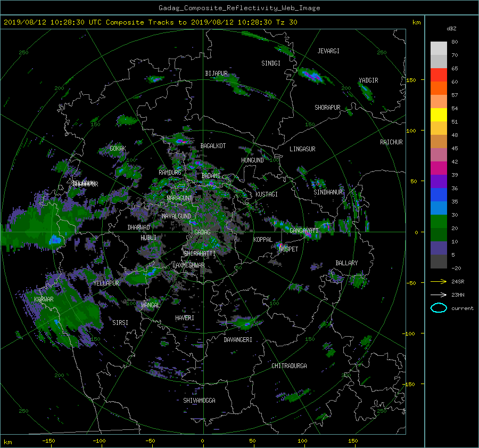Click the HAVERI city label
This screenshot has height=448, width=479.
pos(185,318)
